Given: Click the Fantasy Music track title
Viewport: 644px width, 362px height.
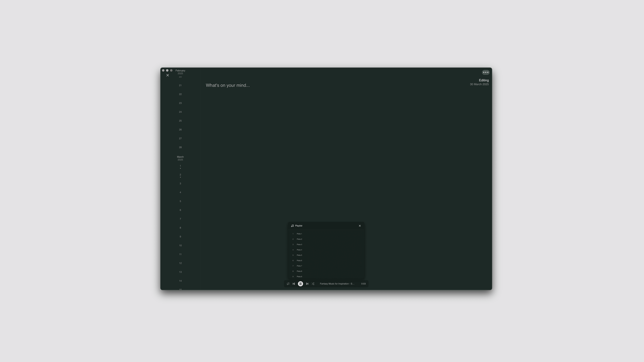Looking at the screenshot, I should [x=337, y=284].
